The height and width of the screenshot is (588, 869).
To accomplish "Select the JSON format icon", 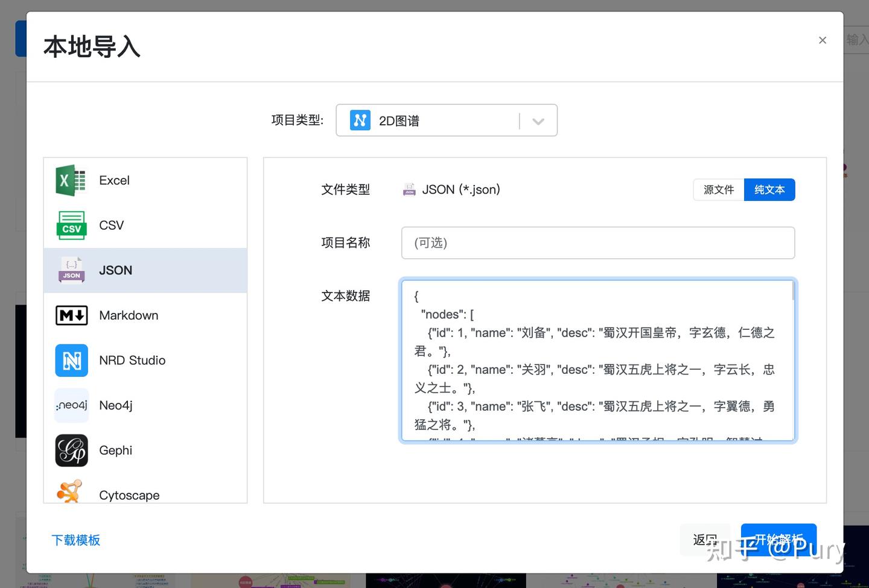I will [71, 270].
